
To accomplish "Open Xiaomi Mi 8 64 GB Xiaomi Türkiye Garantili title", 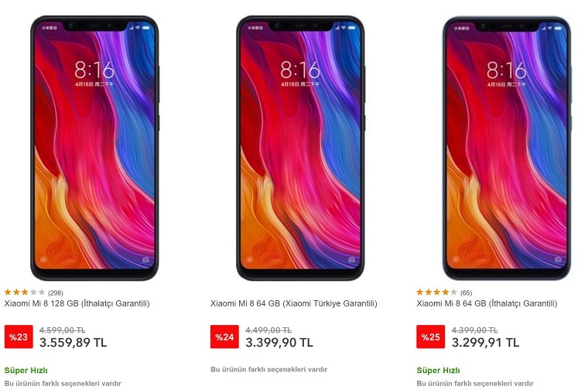I will tap(294, 303).
